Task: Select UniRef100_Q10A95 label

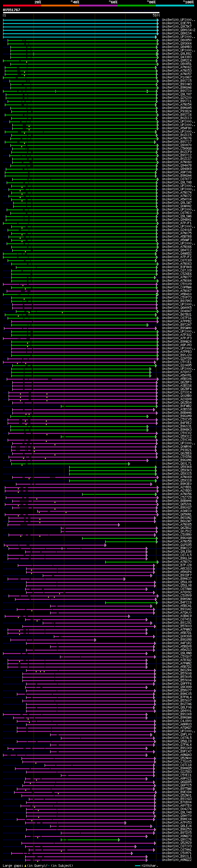Action: coord(177,365)
